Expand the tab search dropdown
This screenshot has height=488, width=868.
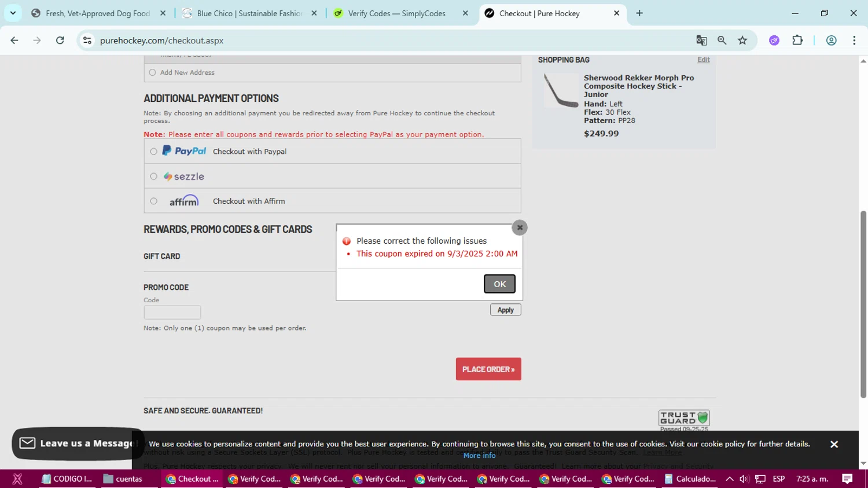[13, 13]
